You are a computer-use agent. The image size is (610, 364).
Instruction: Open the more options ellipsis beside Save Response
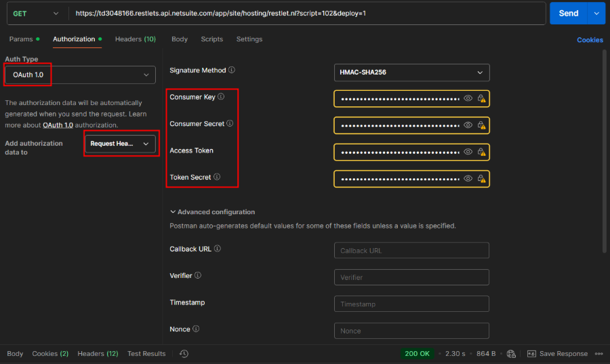(x=598, y=354)
